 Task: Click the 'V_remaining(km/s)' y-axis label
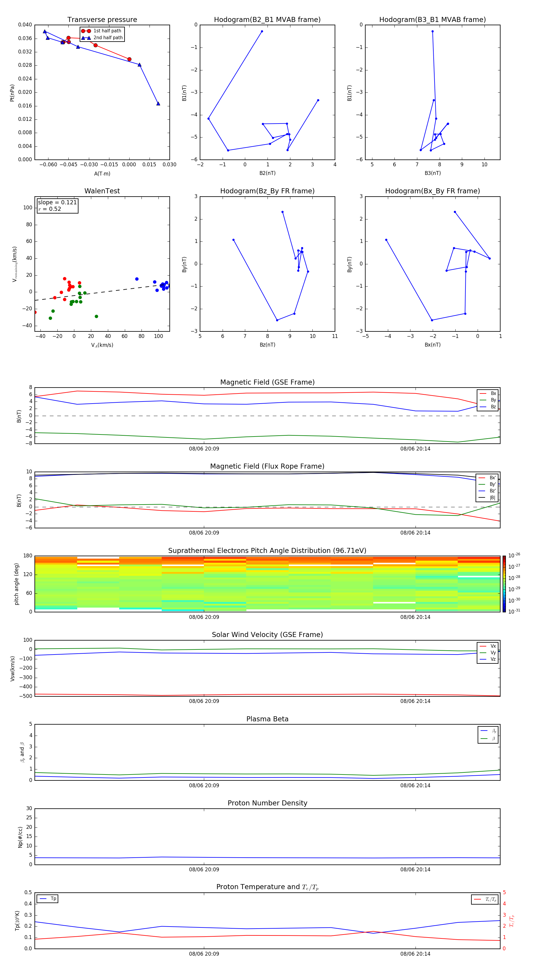tap(15, 264)
